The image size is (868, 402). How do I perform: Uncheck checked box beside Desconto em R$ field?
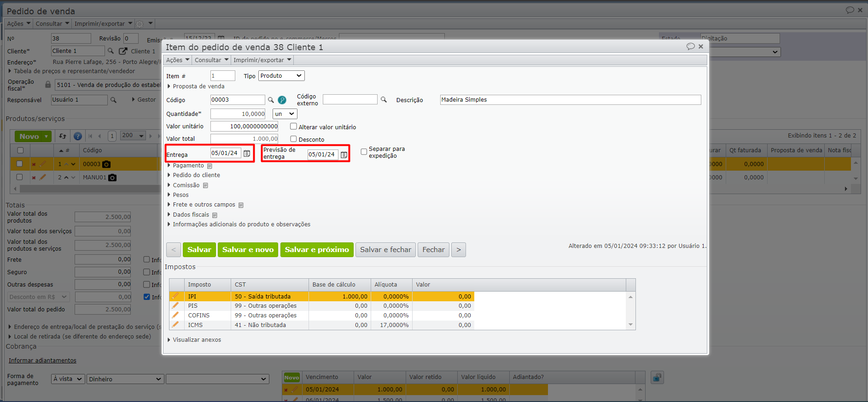(x=147, y=297)
